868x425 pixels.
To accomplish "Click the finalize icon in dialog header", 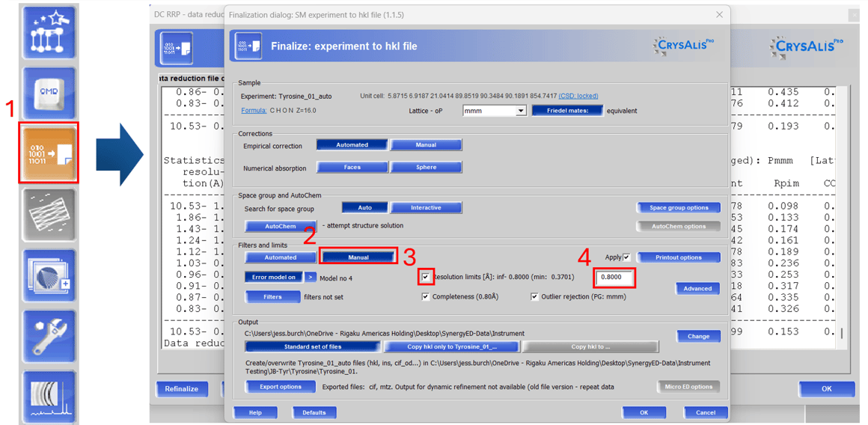I will pos(248,46).
